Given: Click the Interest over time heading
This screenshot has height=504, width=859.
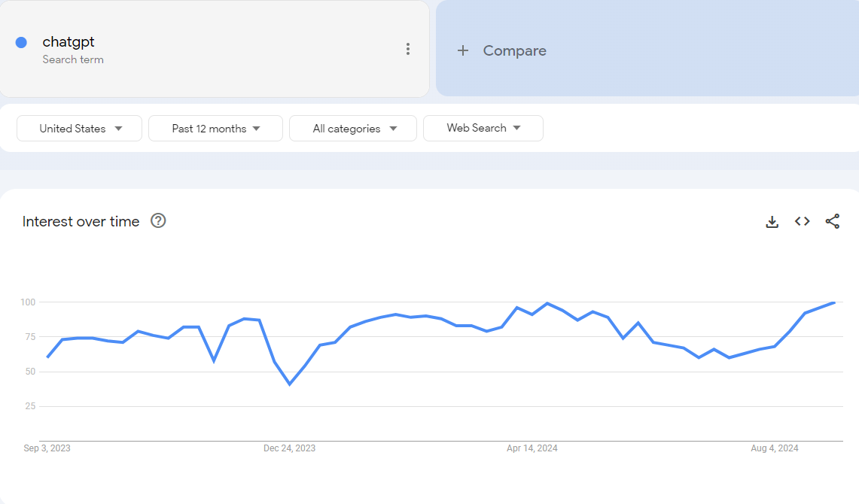Looking at the screenshot, I should (81, 221).
